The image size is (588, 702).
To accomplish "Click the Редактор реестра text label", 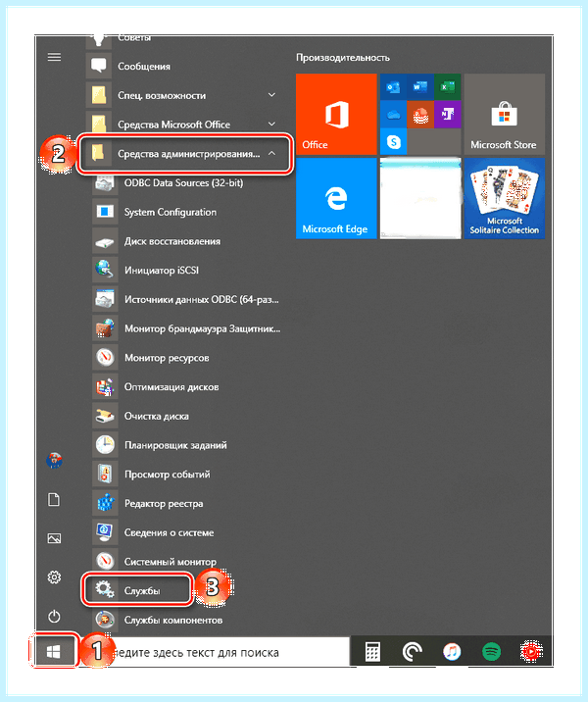I will click(x=164, y=504).
